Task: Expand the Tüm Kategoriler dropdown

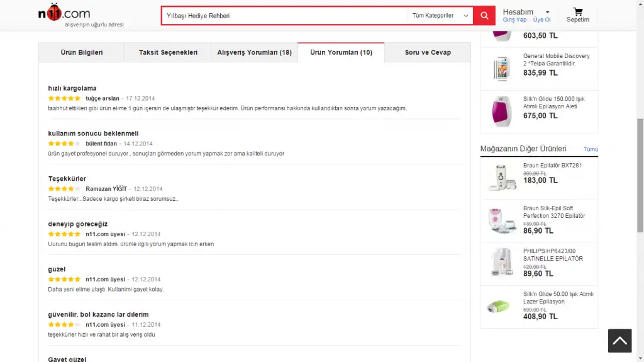Action: click(x=440, y=16)
